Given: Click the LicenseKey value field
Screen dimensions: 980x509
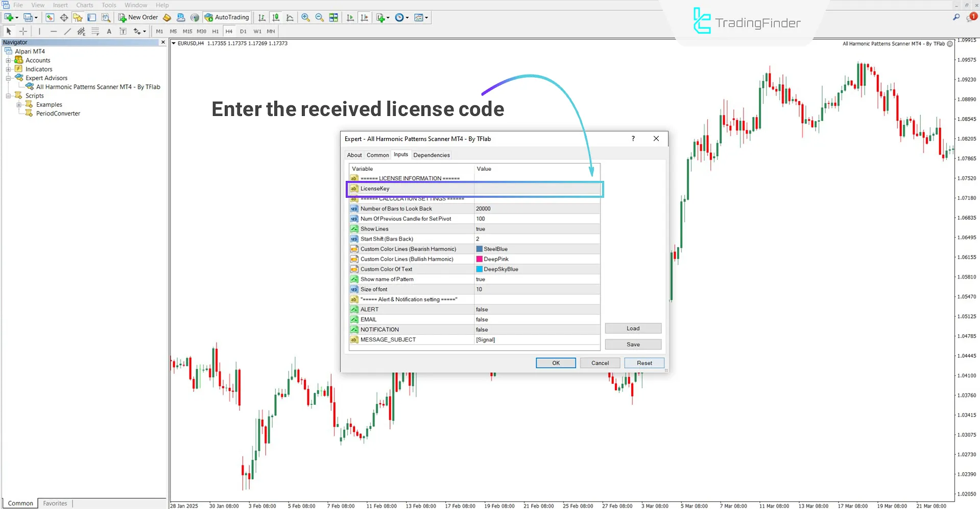Looking at the screenshot, I should [536, 189].
